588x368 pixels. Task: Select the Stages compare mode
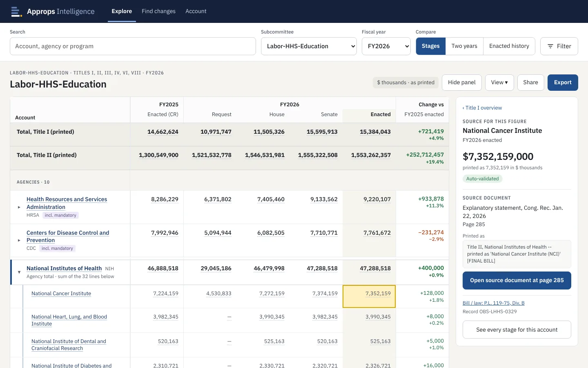tap(431, 46)
